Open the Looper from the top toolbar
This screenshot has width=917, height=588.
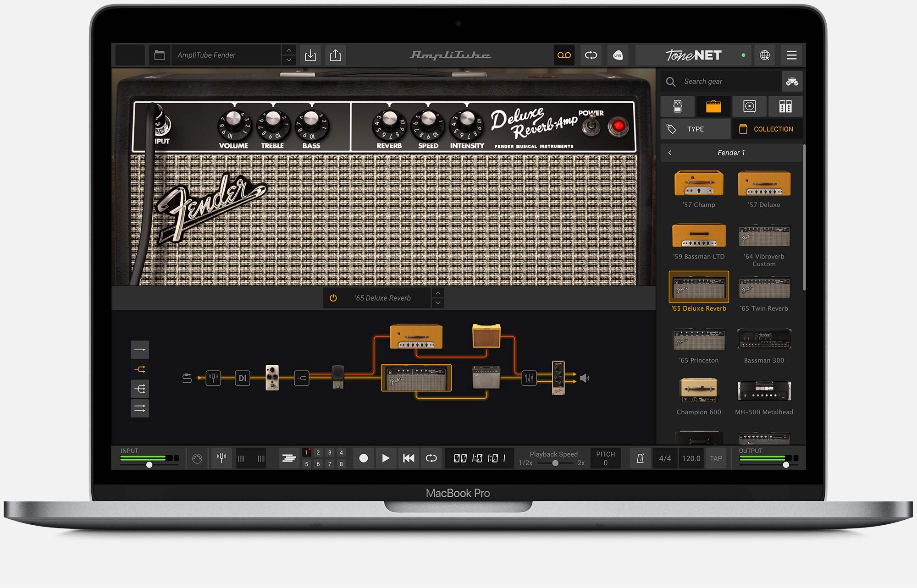pos(564,55)
